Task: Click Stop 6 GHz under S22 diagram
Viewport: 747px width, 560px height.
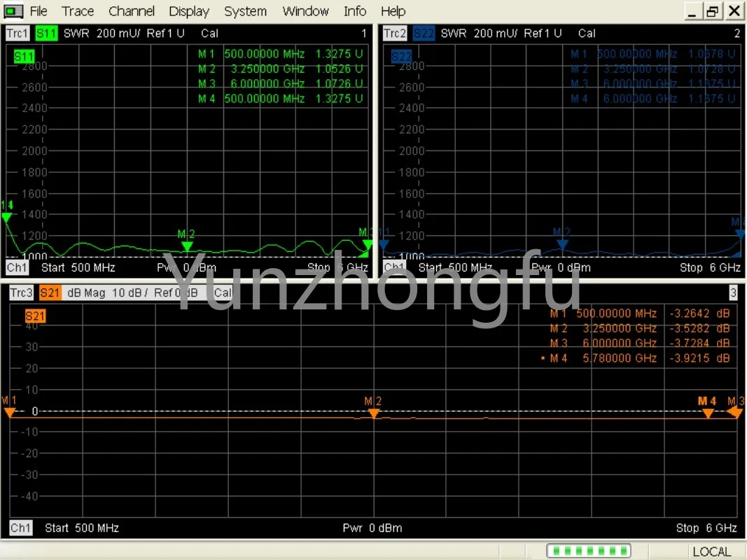Action: click(x=710, y=267)
